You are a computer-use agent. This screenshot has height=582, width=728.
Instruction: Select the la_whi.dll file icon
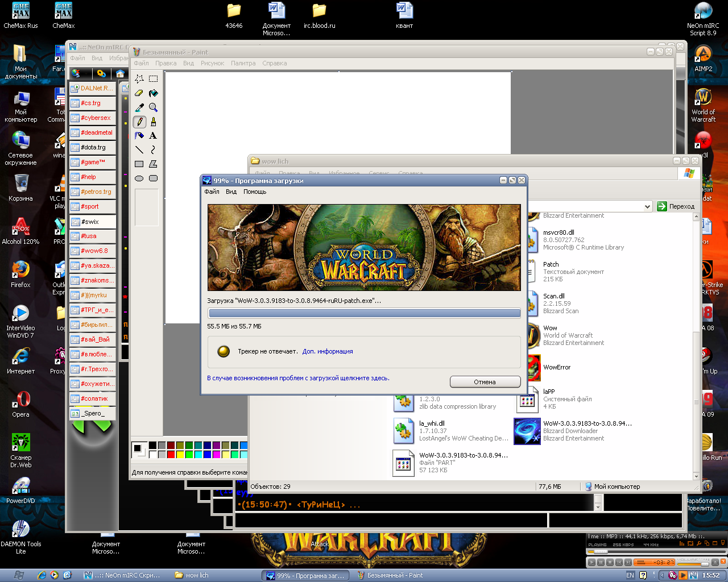(403, 430)
